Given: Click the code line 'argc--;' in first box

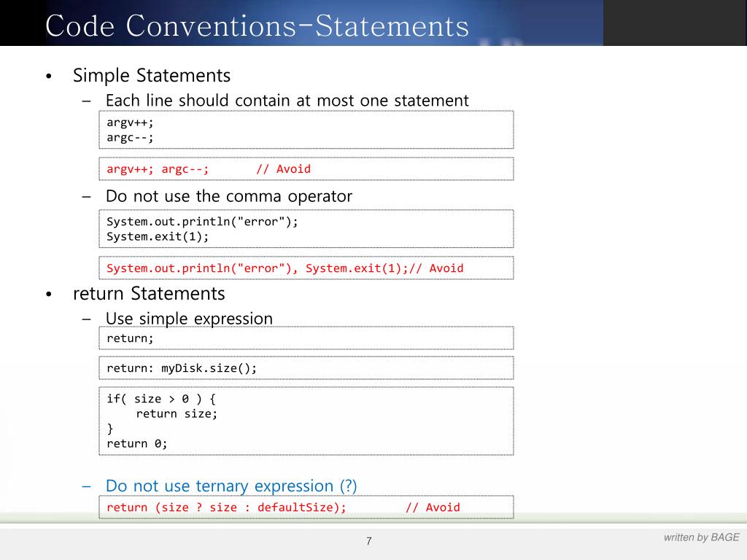Looking at the screenshot, I should tap(130, 138).
